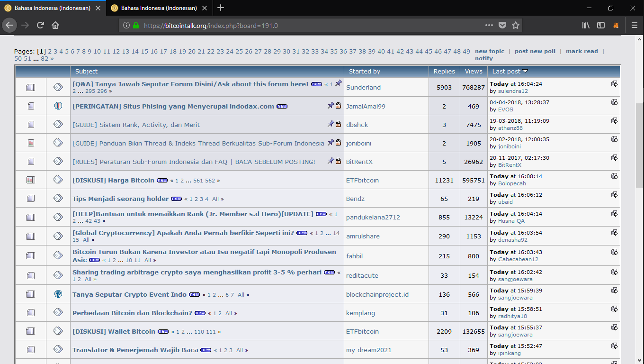Open the page actions three-dots menu
This screenshot has width=644, height=364.
pyautogui.click(x=489, y=25)
